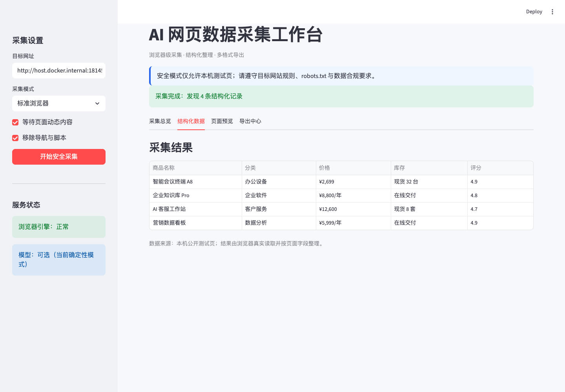Select the 企业知识库 Pro cell
This screenshot has width=565, height=392.
tap(195, 196)
